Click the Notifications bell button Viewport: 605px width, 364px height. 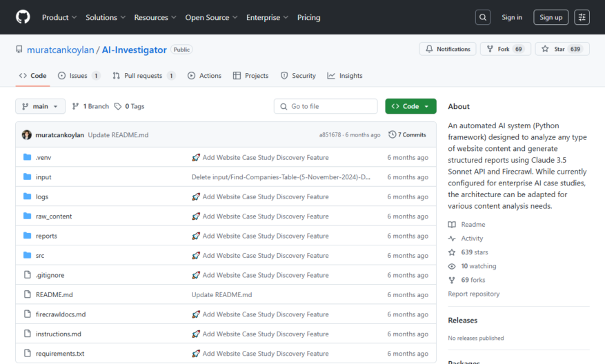pyautogui.click(x=448, y=49)
